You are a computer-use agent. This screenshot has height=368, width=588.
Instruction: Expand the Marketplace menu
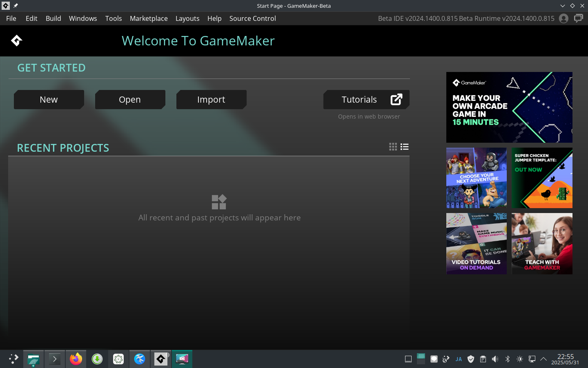[x=149, y=18]
